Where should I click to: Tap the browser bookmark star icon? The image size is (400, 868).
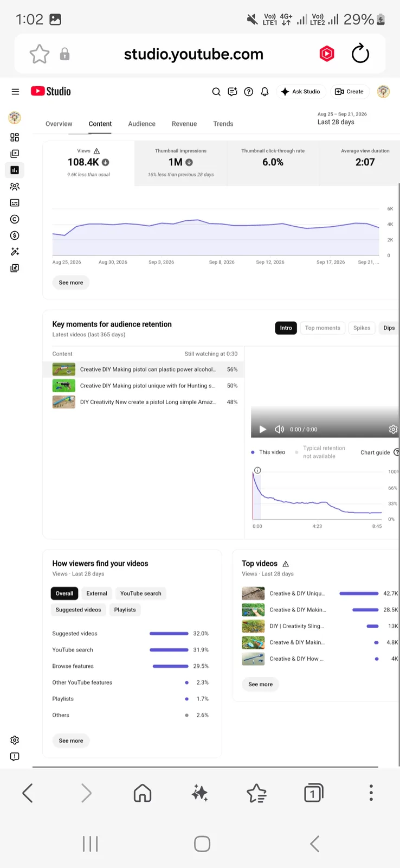[40, 54]
